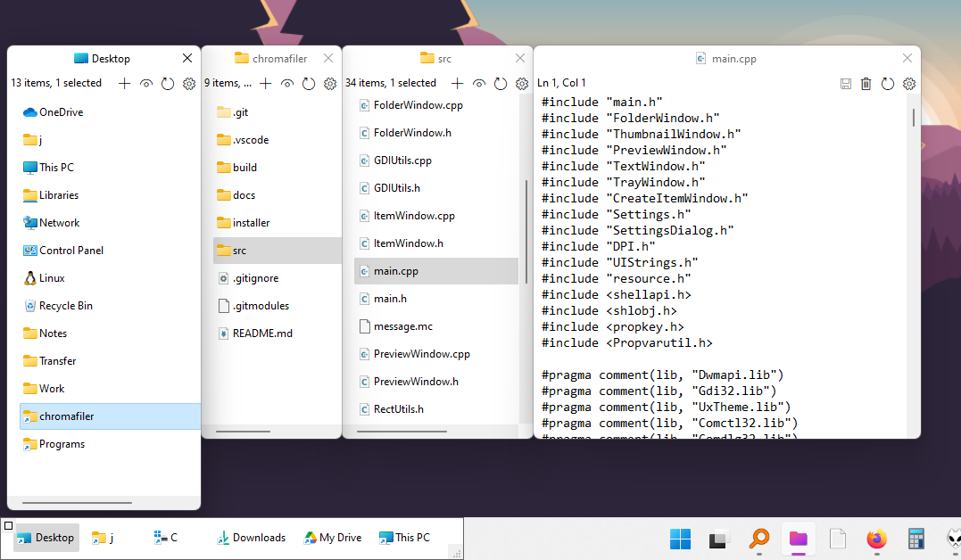Refresh the src folder listing
Screen dimensions: 961x560
click(x=499, y=83)
